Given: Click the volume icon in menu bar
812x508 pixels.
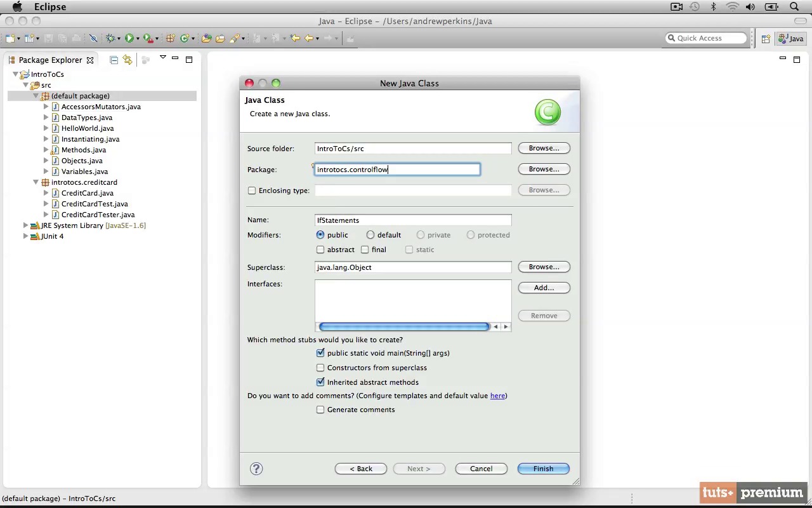Looking at the screenshot, I should pos(751,7).
